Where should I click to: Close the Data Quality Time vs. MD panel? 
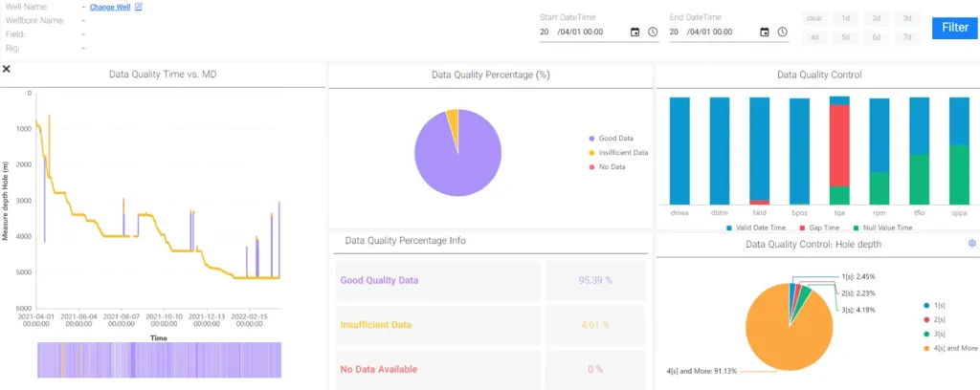7,69
